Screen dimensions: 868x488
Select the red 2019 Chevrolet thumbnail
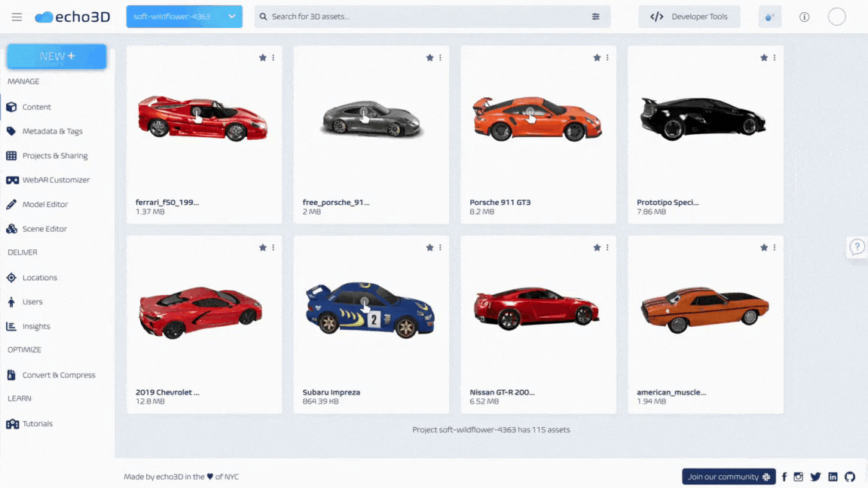200,312
